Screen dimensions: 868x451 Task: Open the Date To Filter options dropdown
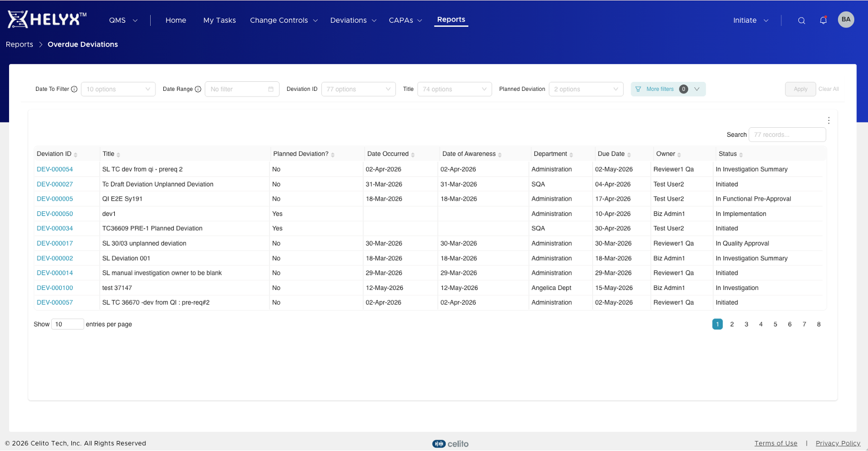118,89
